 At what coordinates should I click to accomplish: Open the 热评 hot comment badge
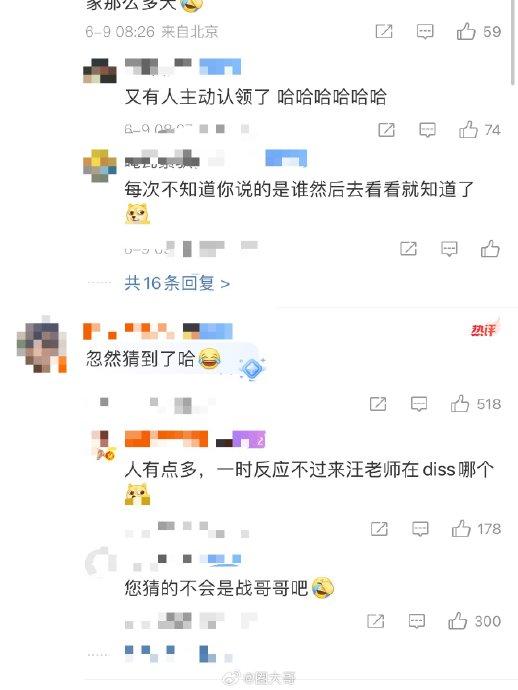click(x=485, y=328)
